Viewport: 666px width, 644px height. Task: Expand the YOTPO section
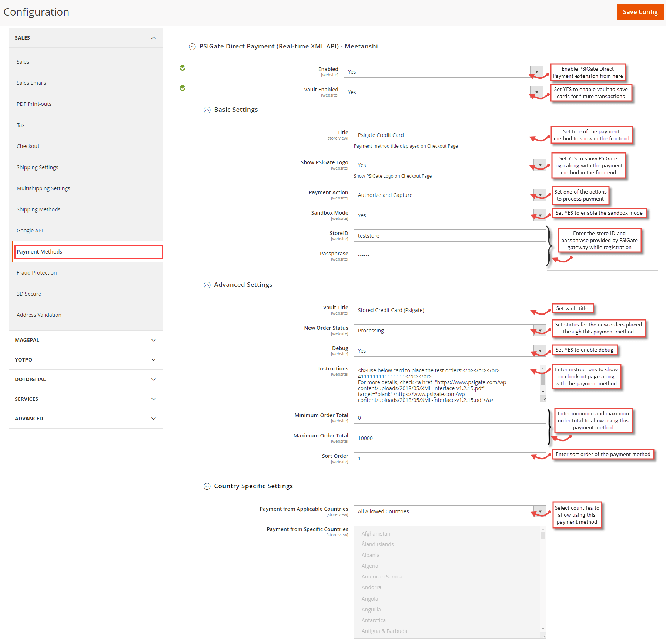point(86,360)
